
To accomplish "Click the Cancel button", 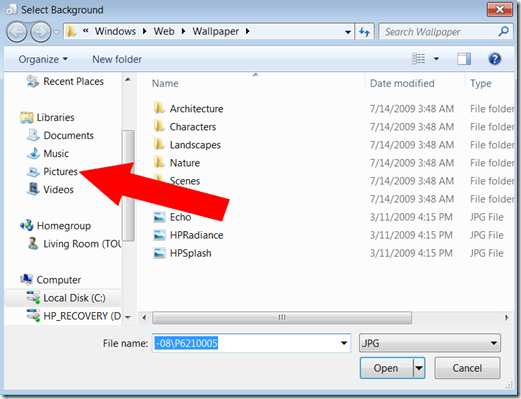I will [x=467, y=368].
